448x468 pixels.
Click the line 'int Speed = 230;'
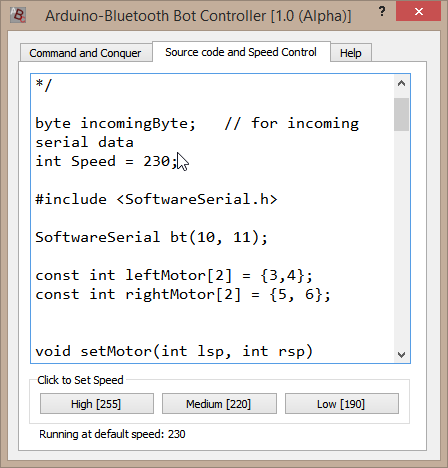click(107, 161)
